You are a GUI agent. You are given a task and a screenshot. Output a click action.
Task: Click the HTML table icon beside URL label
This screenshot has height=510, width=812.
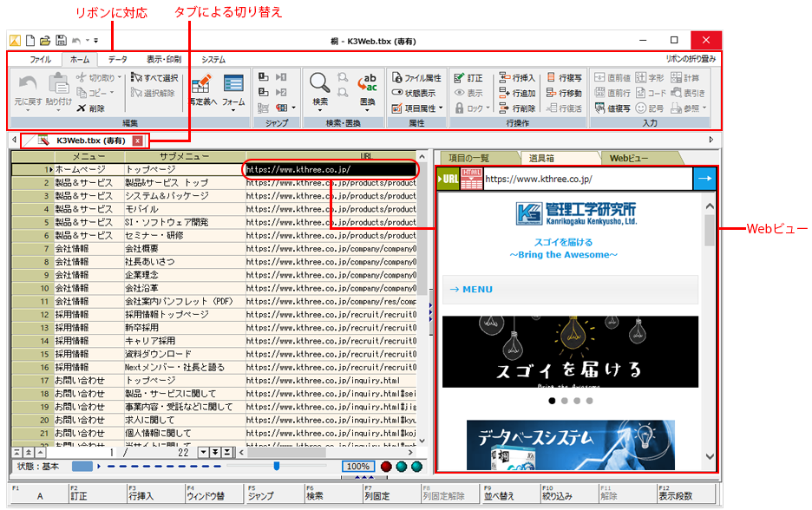point(471,179)
